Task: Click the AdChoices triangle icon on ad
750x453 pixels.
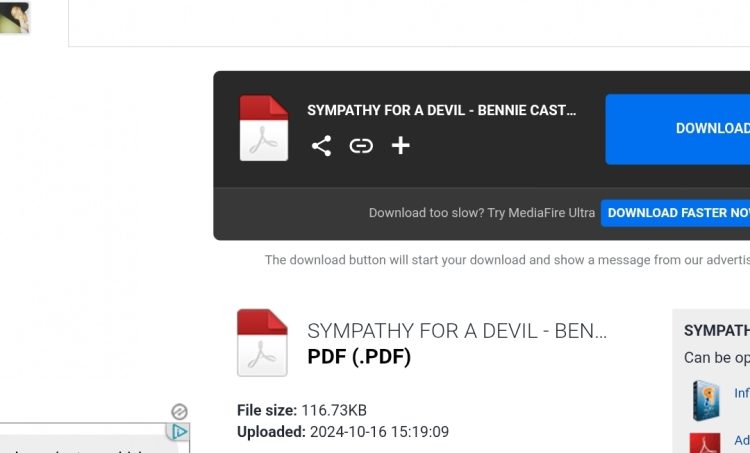Action: [x=179, y=432]
